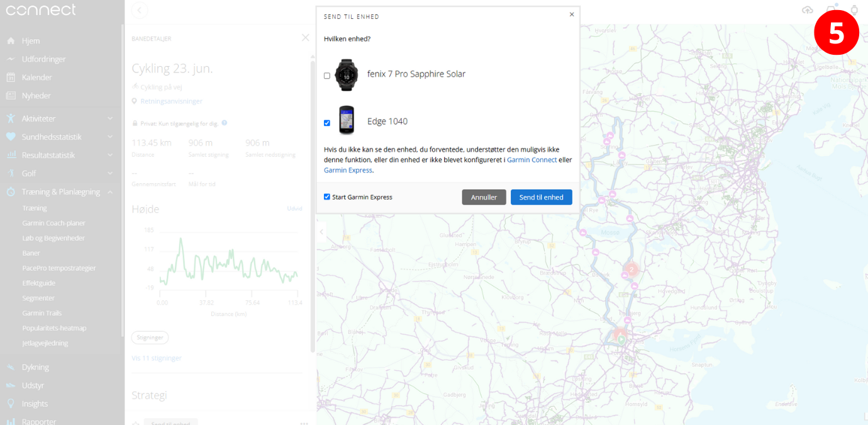The height and width of the screenshot is (425, 868).
Task: Open Udstyr from the sidebar
Action: tap(35, 385)
